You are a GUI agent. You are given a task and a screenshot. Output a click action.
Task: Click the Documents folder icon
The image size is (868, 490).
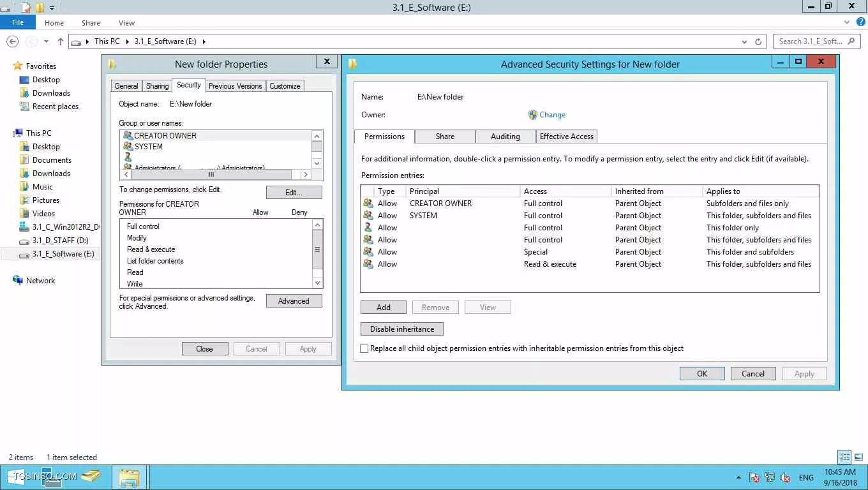(x=24, y=160)
